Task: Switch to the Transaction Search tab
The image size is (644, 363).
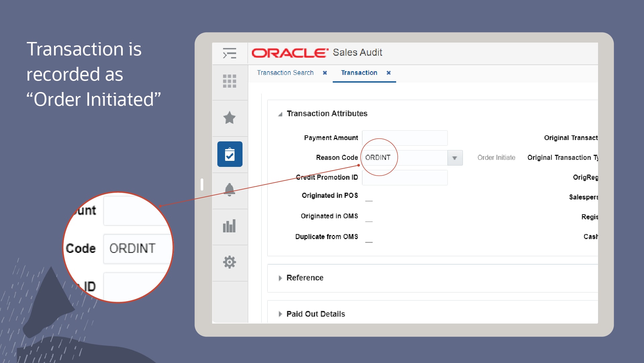Action: point(285,73)
